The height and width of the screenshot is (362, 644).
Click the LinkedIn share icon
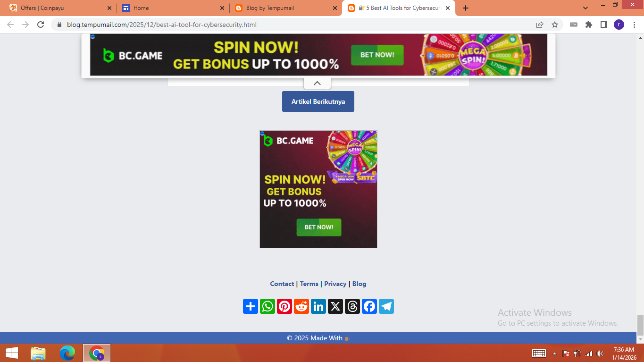[318, 306]
